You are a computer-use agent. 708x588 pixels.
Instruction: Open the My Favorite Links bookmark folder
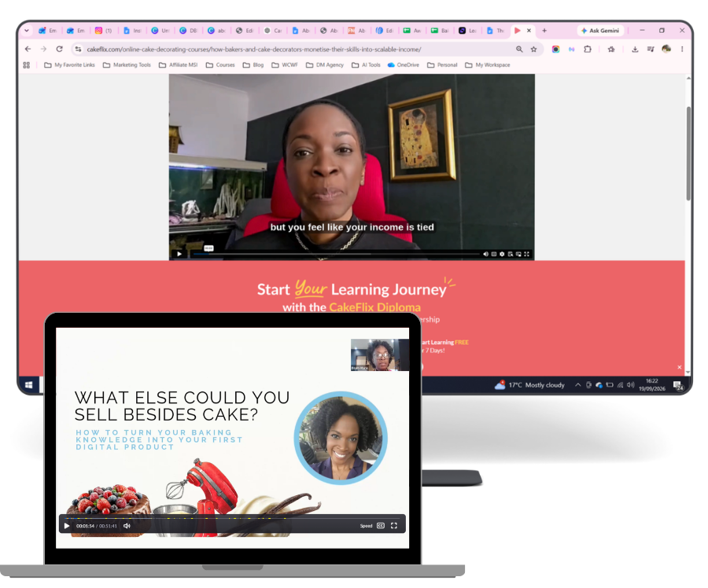69,65
